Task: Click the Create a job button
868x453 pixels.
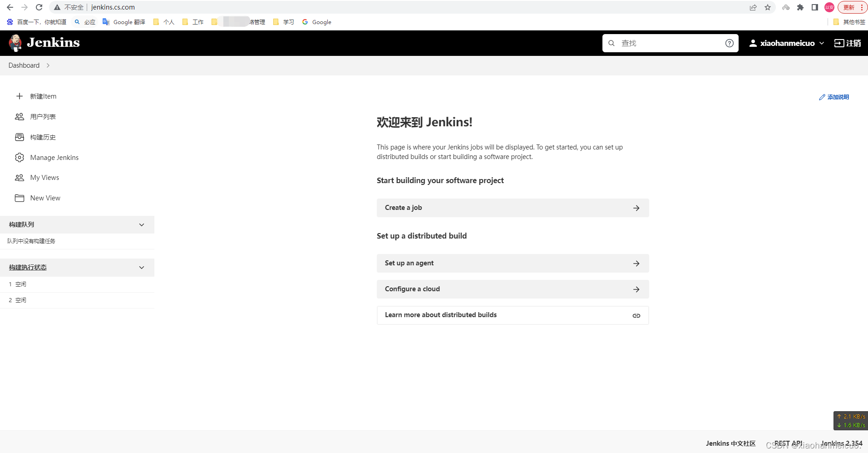Action: click(x=513, y=208)
